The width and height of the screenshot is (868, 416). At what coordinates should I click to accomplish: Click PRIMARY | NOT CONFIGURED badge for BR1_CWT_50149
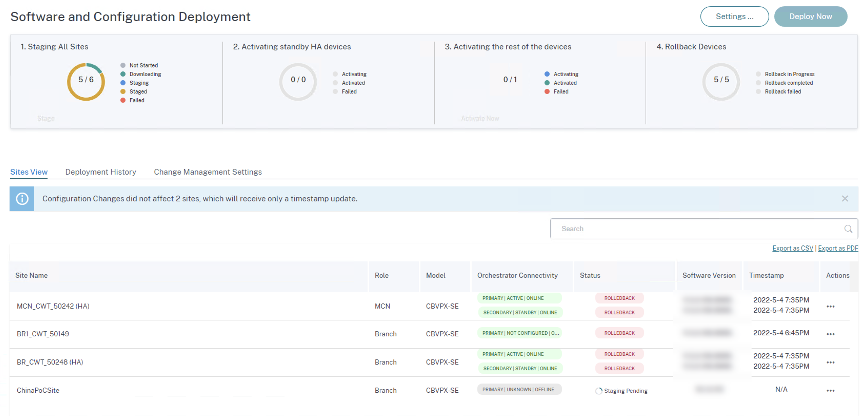[x=519, y=333]
